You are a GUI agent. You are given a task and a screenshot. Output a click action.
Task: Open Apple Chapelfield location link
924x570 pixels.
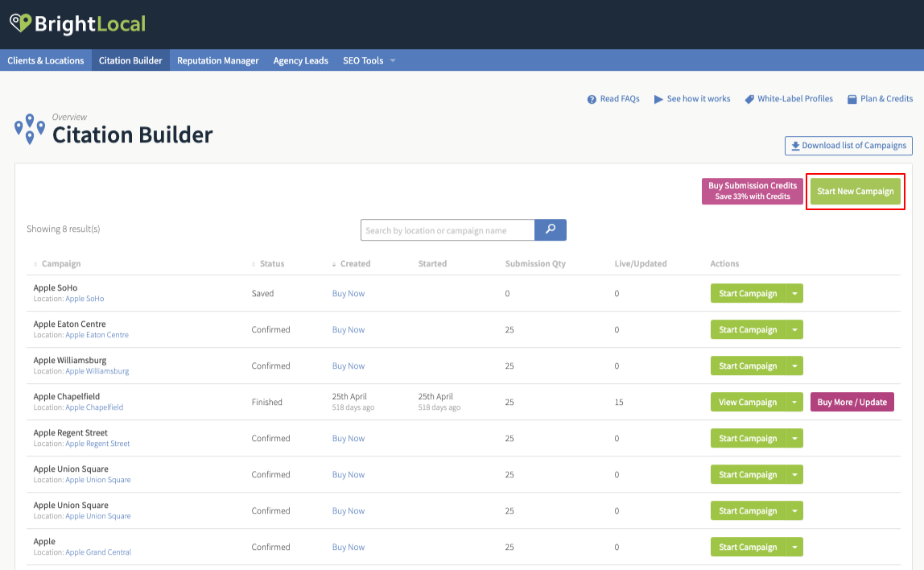[x=94, y=407]
